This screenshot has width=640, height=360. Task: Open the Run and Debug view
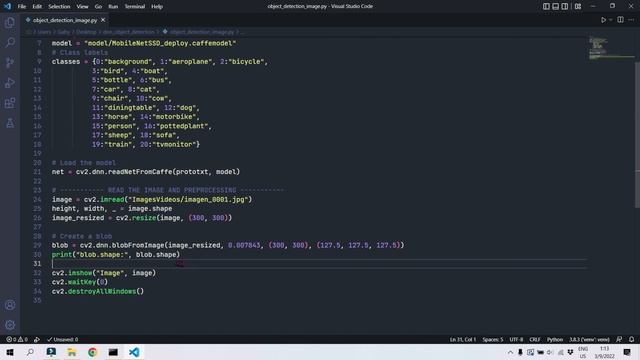point(10,82)
